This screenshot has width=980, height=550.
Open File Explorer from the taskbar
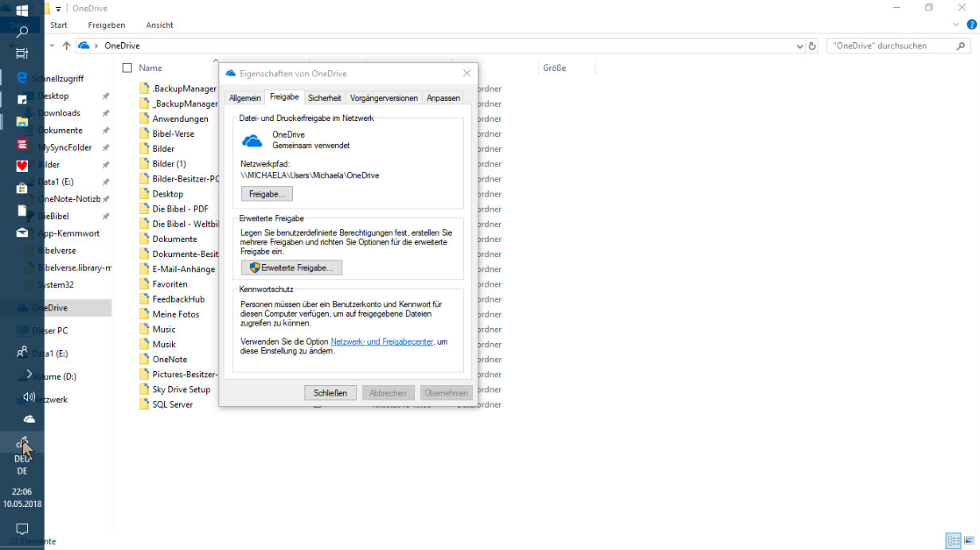22,122
